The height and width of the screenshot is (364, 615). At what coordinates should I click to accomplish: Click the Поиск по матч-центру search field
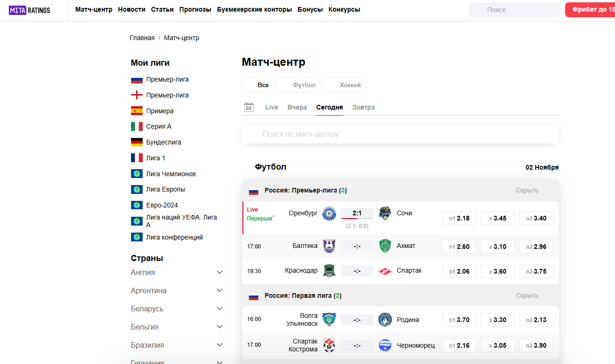[400, 134]
